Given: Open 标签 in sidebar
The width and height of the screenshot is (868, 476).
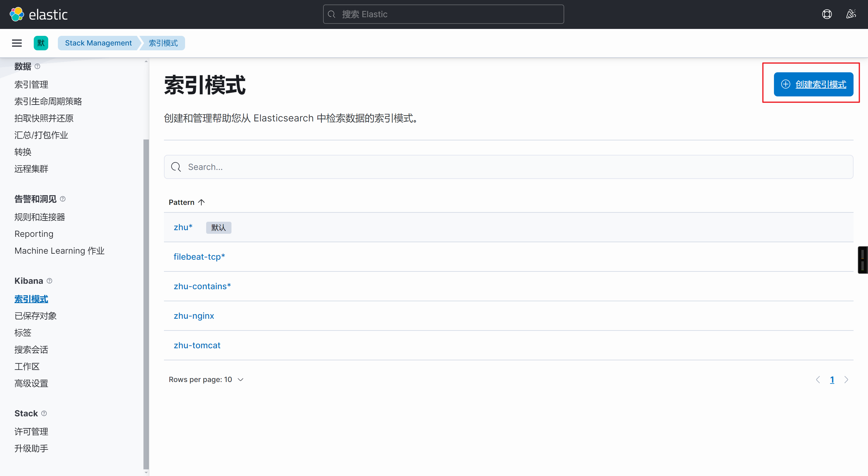Looking at the screenshot, I should pos(23,333).
